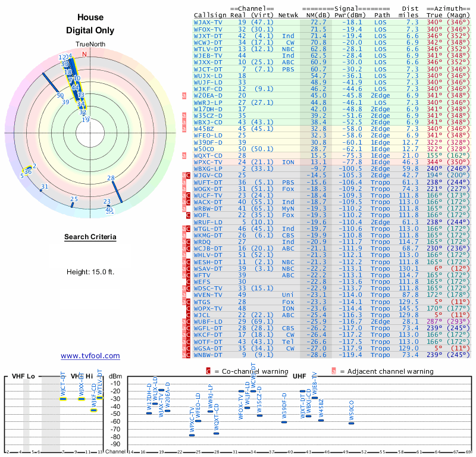Click the WSAV-DT callsign

(208, 269)
